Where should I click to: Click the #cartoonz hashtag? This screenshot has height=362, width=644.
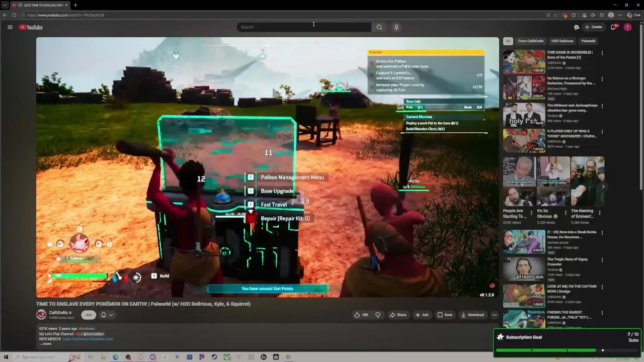(x=87, y=329)
